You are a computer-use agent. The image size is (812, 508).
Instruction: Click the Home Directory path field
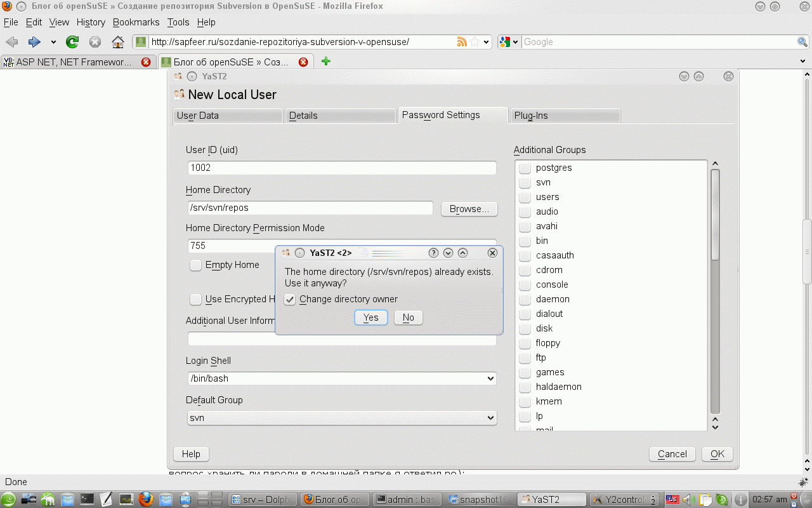pyautogui.click(x=310, y=208)
